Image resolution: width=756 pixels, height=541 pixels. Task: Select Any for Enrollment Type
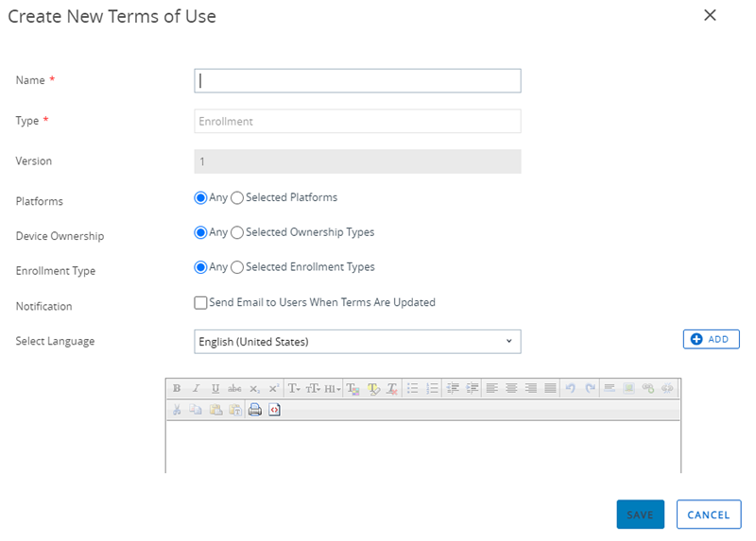tap(200, 267)
